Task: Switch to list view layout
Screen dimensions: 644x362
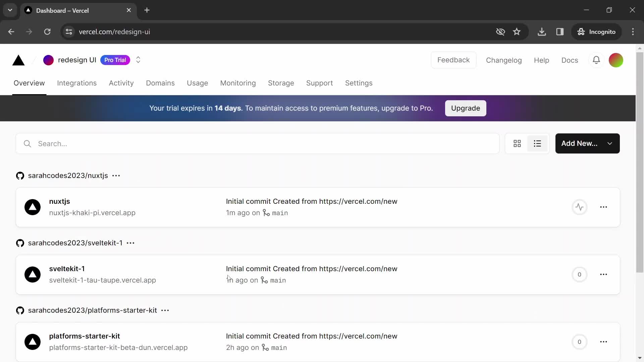Action: click(537, 144)
